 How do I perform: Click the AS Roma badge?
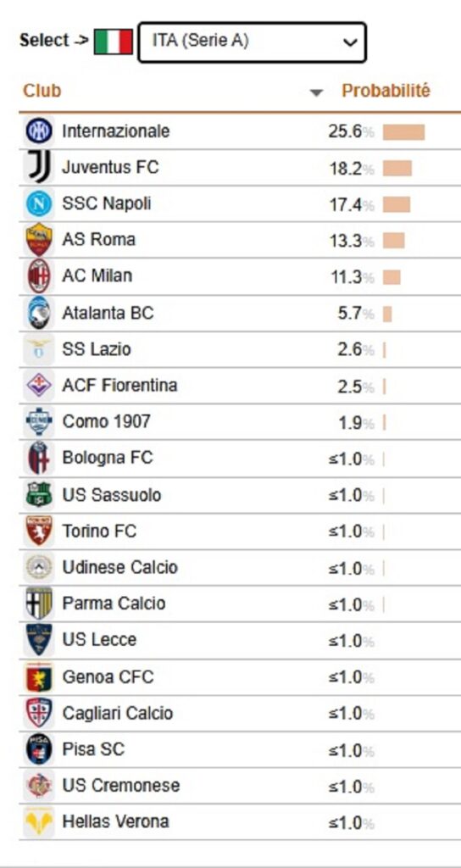point(39,240)
